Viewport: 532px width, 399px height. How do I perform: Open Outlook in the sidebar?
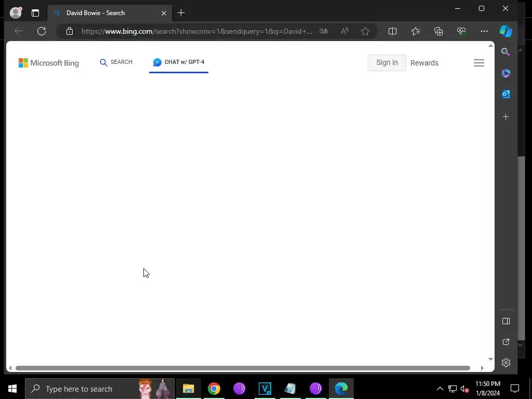coord(506,94)
